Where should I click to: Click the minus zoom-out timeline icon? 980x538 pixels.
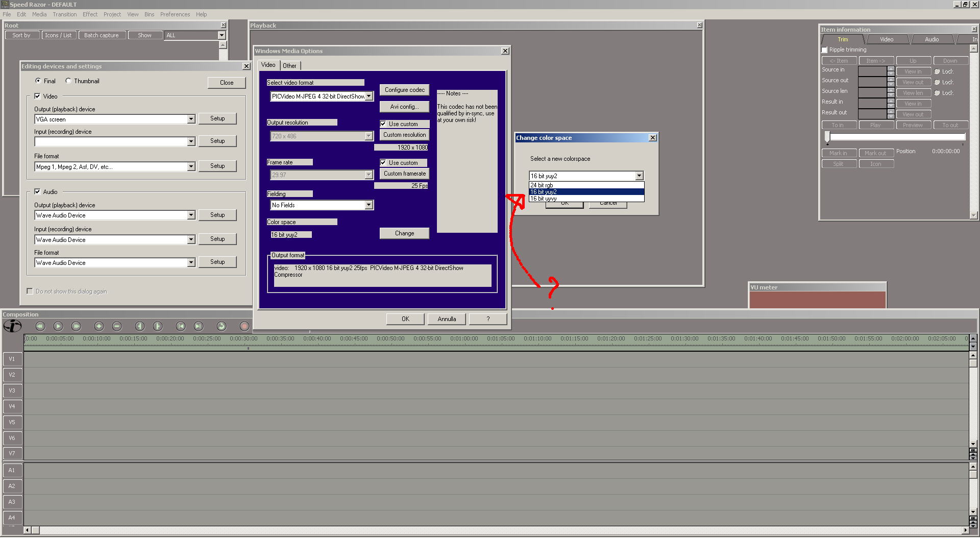point(117,326)
